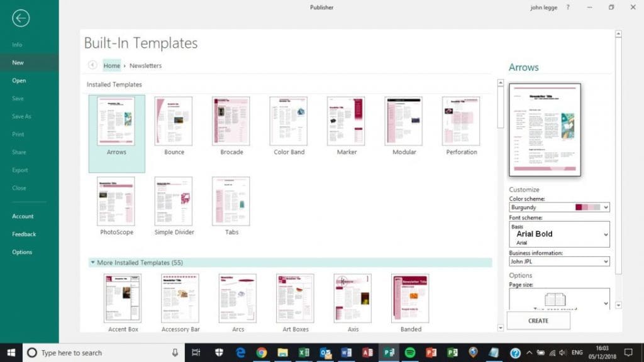
Task: Open Spotify from the taskbar
Action: [x=409, y=354]
